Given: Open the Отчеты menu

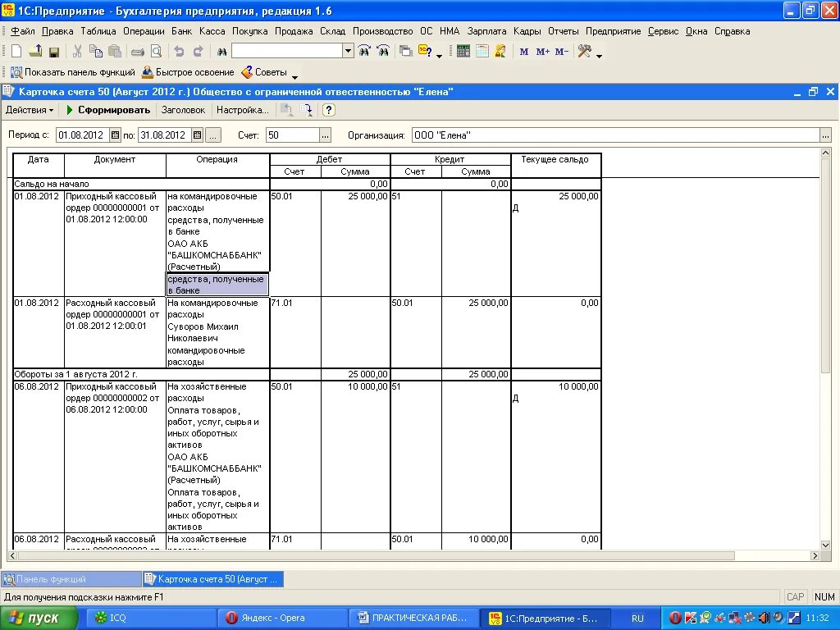Looking at the screenshot, I should pos(563,31).
